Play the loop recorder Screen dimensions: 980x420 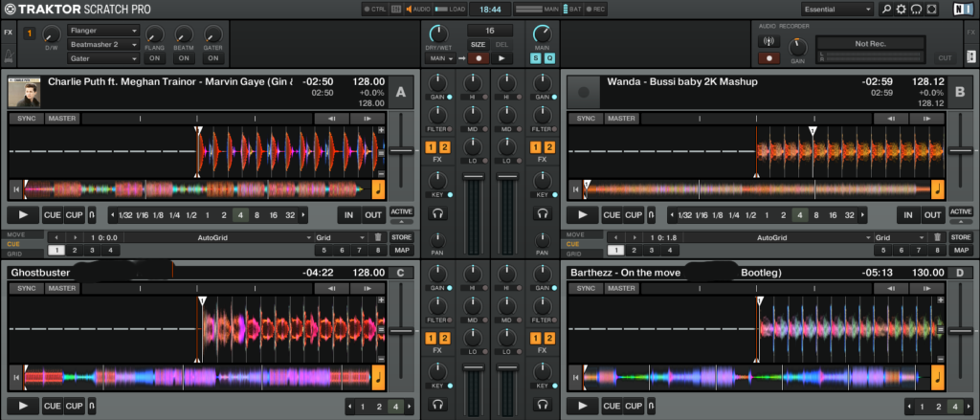click(x=501, y=58)
